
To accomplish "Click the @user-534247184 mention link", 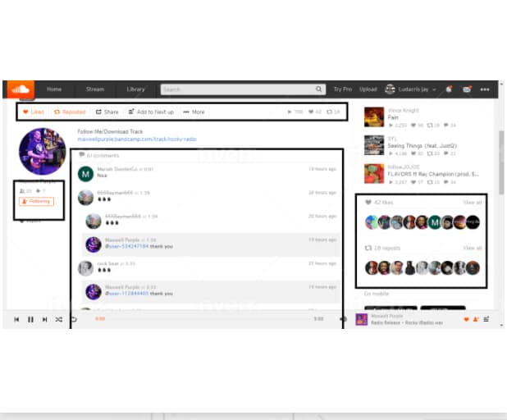I will [x=126, y=246].
